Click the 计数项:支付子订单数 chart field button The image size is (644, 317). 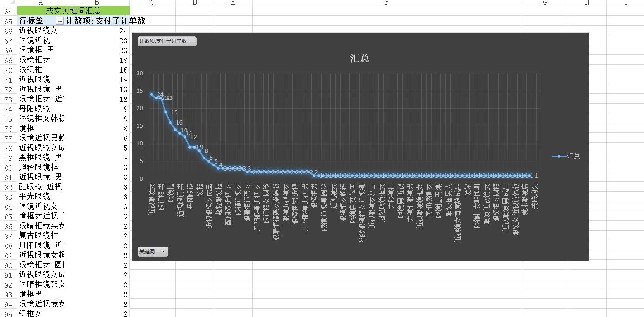coord(167,41)
